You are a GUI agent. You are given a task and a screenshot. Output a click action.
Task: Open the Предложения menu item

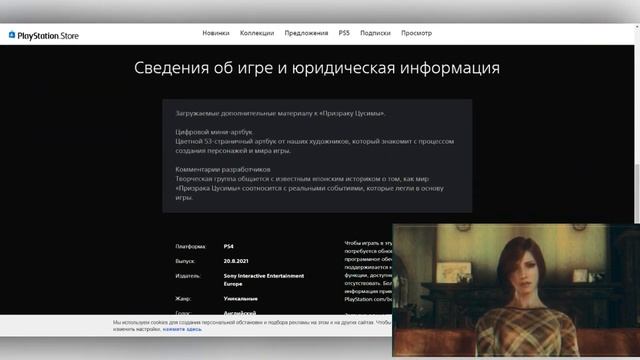(306, 33)
